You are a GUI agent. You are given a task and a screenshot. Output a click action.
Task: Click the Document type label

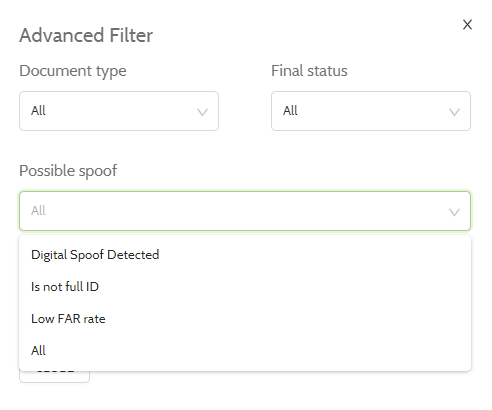pyautogui.click(x=73, y=71)
